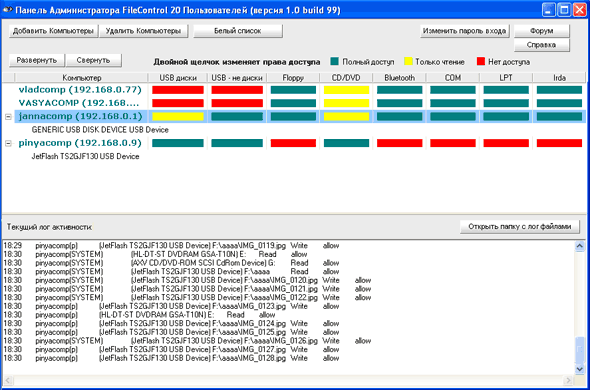Click pinyacomp red Irda swatch
This screenshot has width=590, height=390.
tap(560, 143)
